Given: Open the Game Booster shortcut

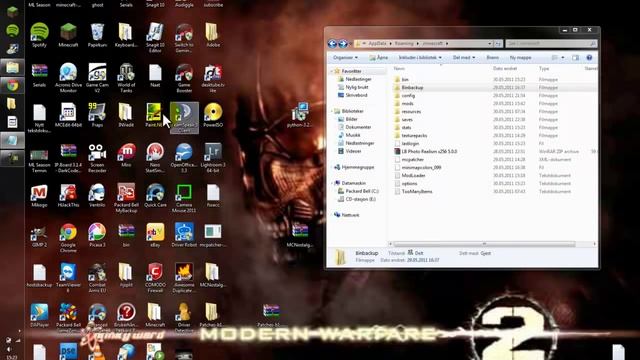Looking at the screenshot, I should 184,78.
